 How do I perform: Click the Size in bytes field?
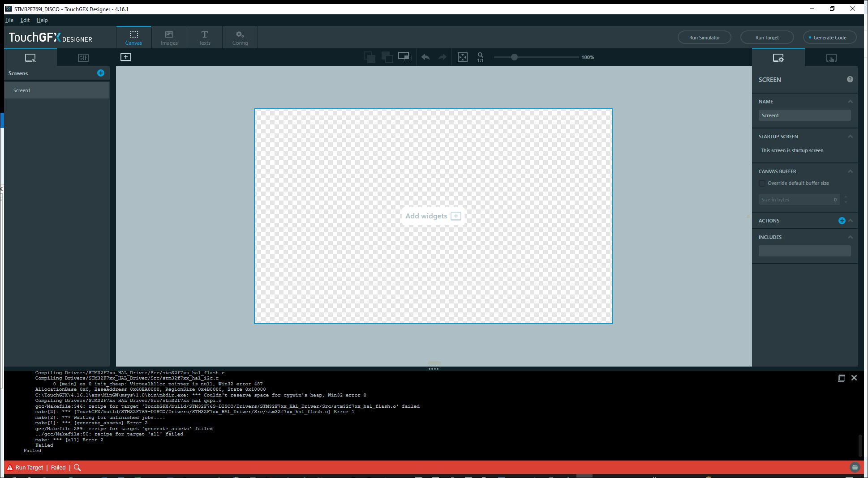pos(799,200)
